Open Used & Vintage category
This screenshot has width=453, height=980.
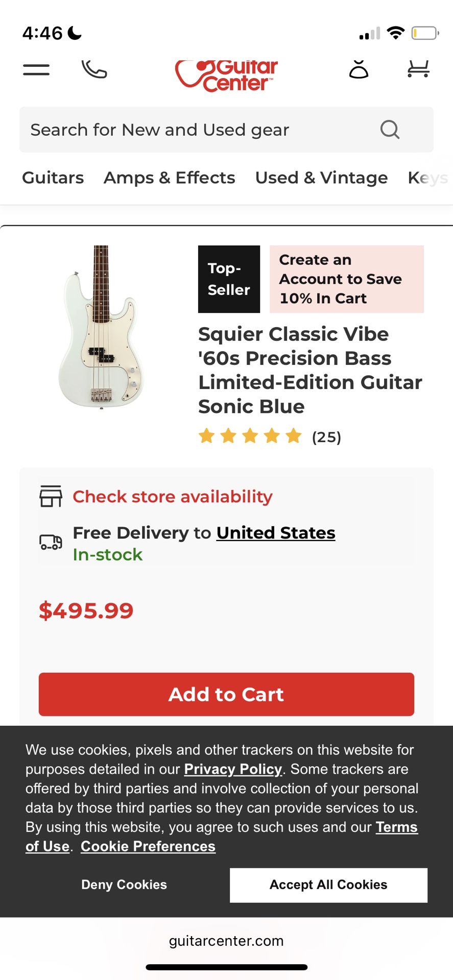click(321, 178)
